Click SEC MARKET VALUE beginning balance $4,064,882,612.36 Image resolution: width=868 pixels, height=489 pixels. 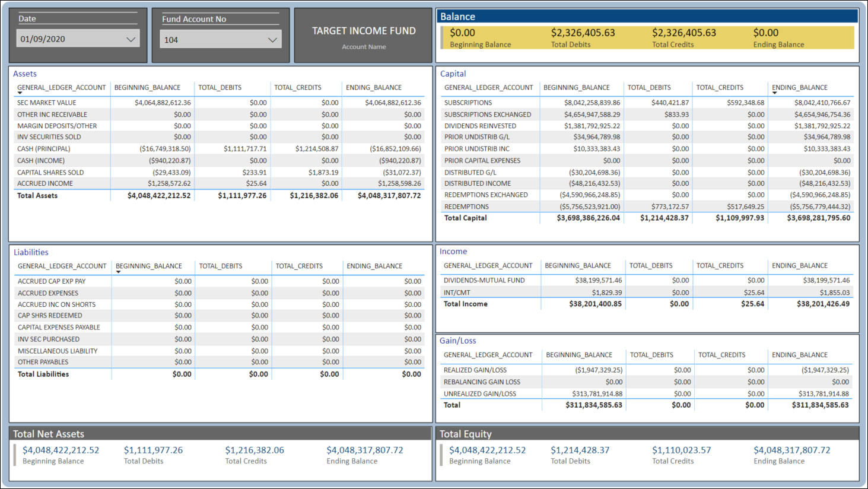click(163, 103)
